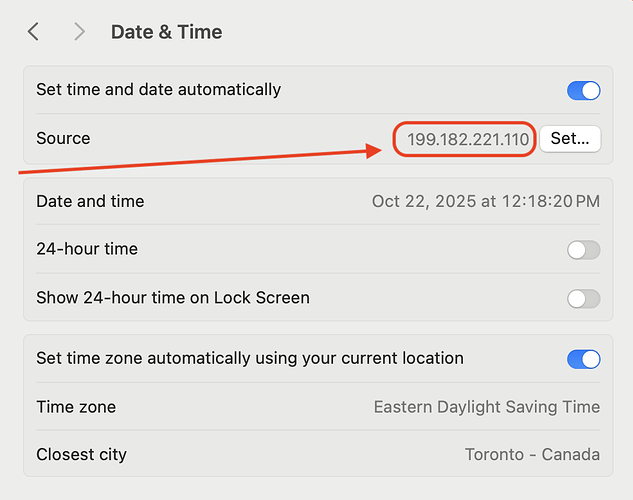Click Show 24-hour time on Lock Screen label
The height and width of the screenshot is (500, 633).
(x=172, y=298)
